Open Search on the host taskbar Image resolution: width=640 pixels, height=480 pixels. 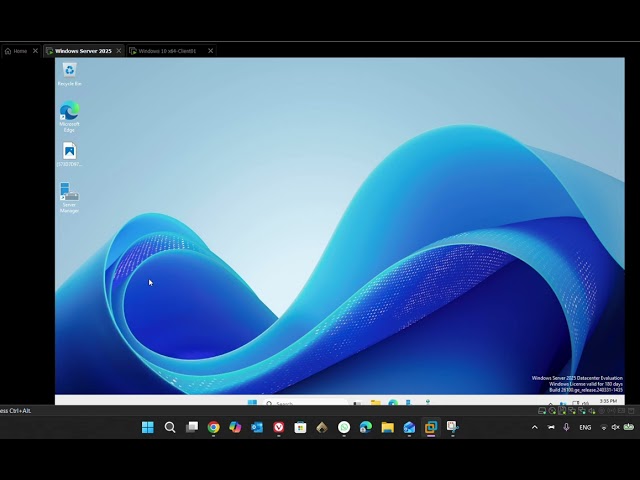pyautogui.click(x=170, y=427)
